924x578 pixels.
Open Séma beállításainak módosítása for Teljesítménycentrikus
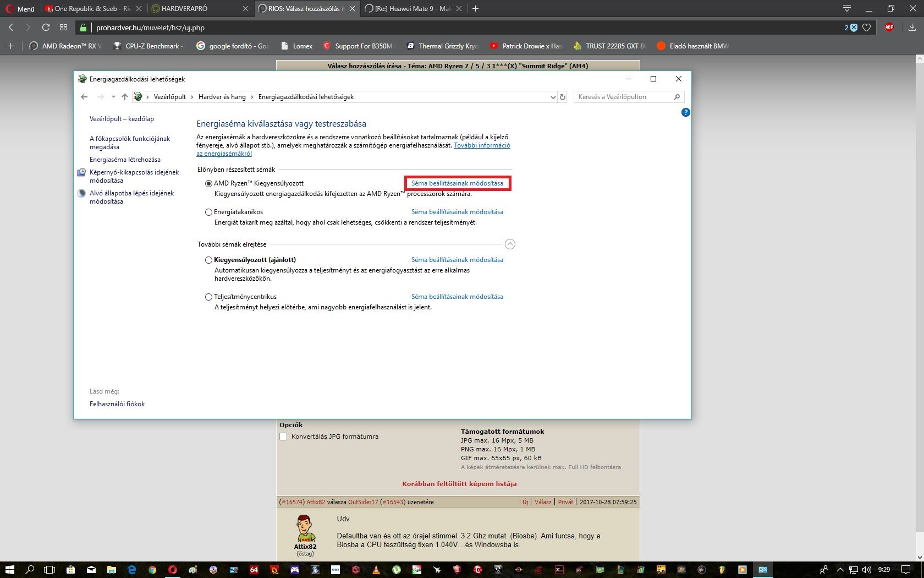457,297
